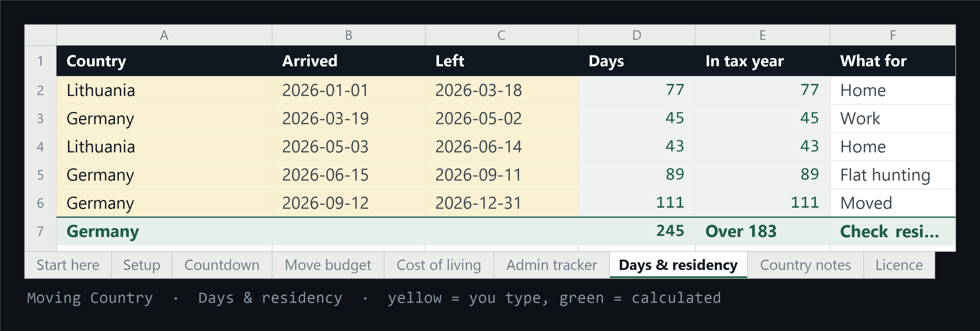Open the Admin tracker tab
This screenshot has width=980, height=331.
pyautogui.click(x=552, y=265)
